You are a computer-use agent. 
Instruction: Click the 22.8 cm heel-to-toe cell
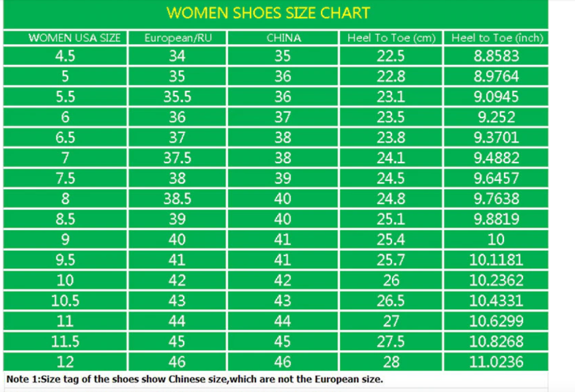391,76
